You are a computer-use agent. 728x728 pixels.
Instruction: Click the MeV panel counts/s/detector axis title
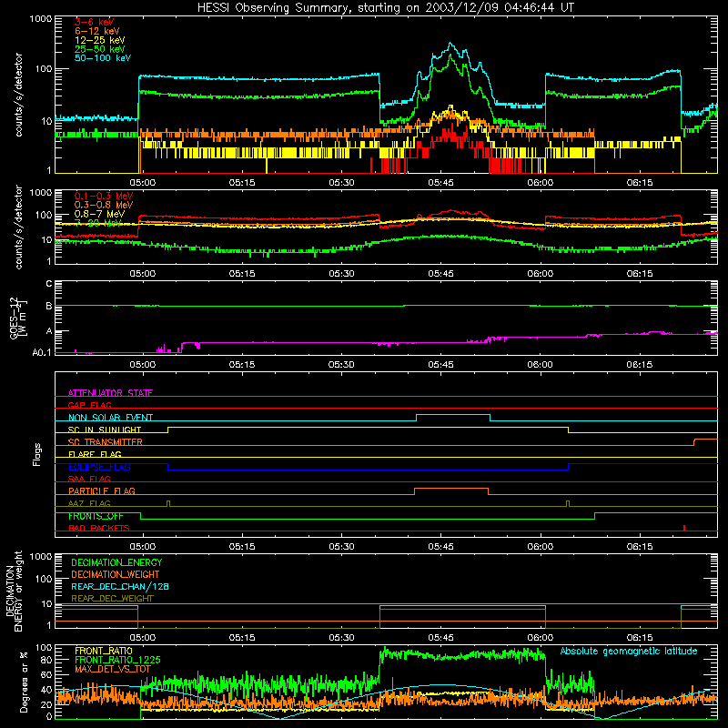click(18, 227)
